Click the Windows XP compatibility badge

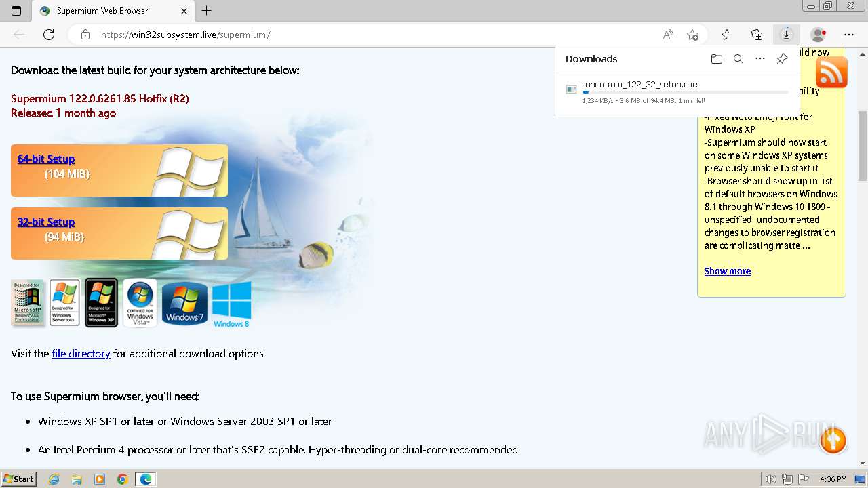click(x=101, y=303)
